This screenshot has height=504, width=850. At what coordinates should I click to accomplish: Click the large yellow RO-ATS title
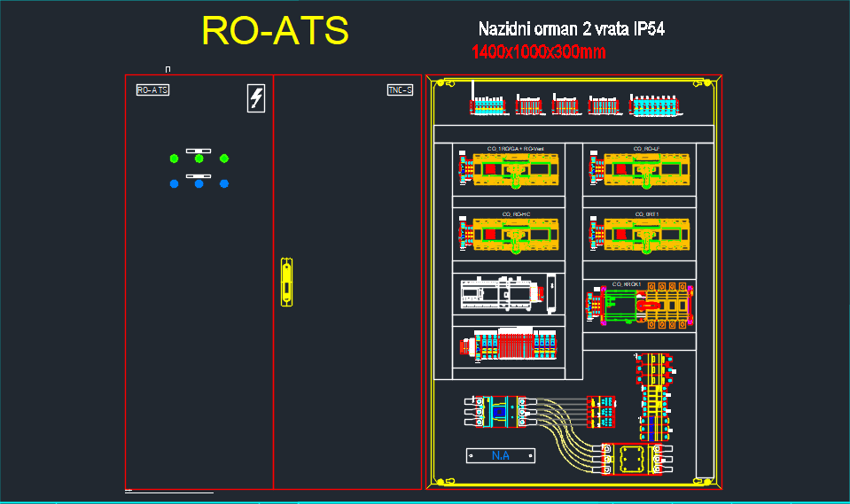point(275,31)
